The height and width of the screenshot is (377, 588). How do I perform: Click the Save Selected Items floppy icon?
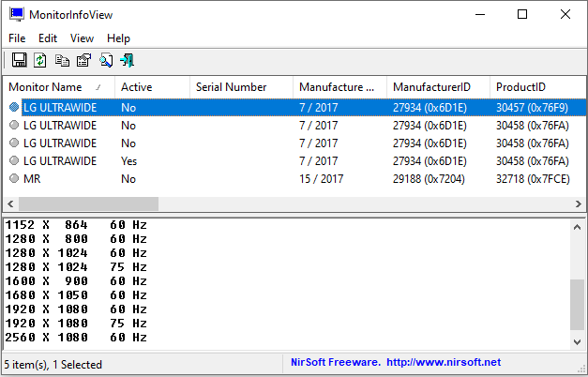[19, 61]
